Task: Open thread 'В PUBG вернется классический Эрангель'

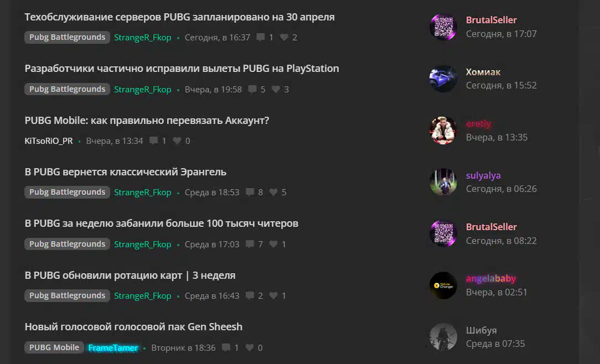Action: click(126, 172)
